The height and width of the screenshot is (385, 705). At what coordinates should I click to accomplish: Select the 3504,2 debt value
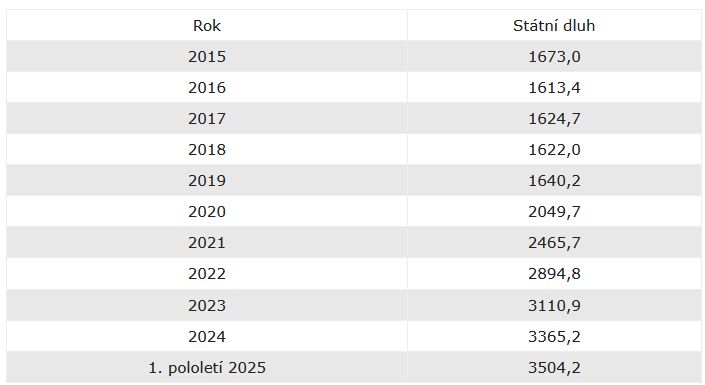(x=554, y=368)
